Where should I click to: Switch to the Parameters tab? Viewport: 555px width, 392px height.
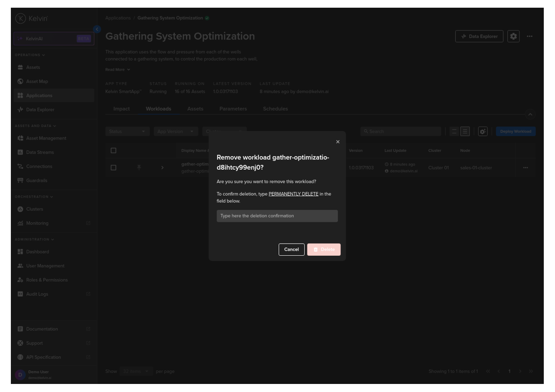[x=233, y=109]
